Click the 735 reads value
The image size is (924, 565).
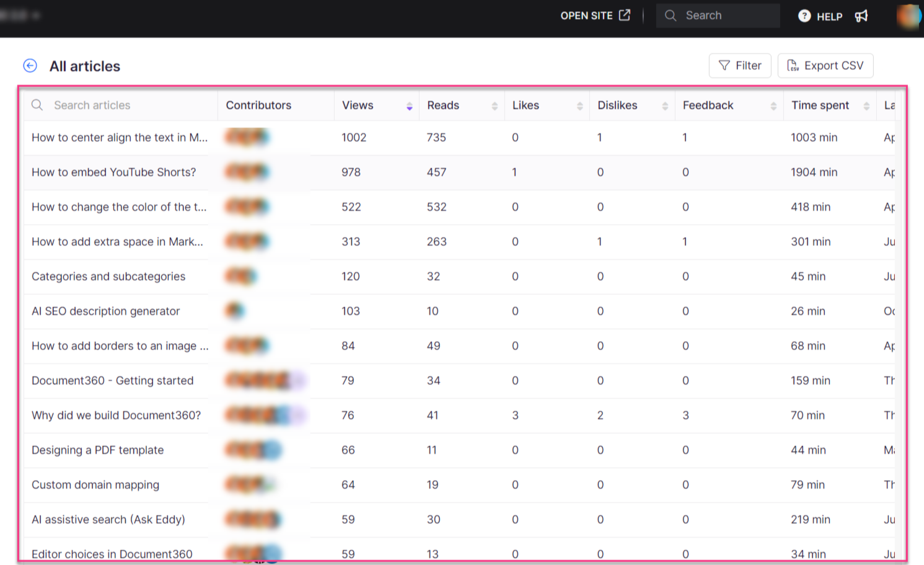click(436, 137)
